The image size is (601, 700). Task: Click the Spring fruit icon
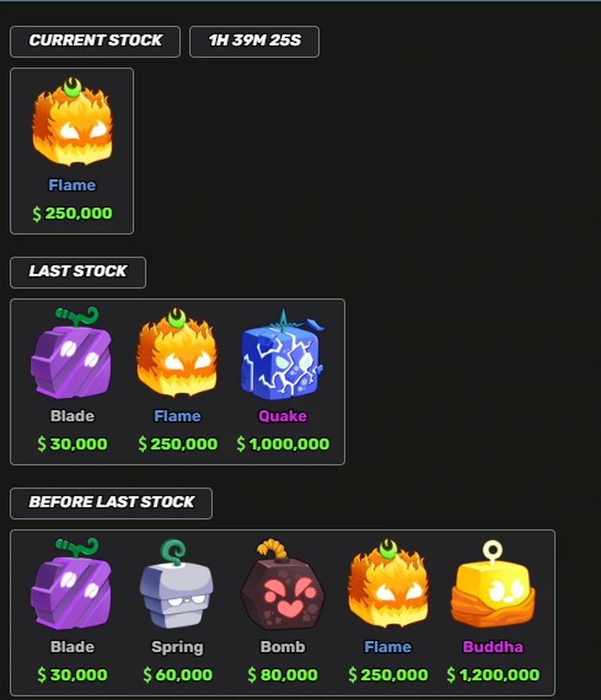pyautogui.click(x=177, y=584)
